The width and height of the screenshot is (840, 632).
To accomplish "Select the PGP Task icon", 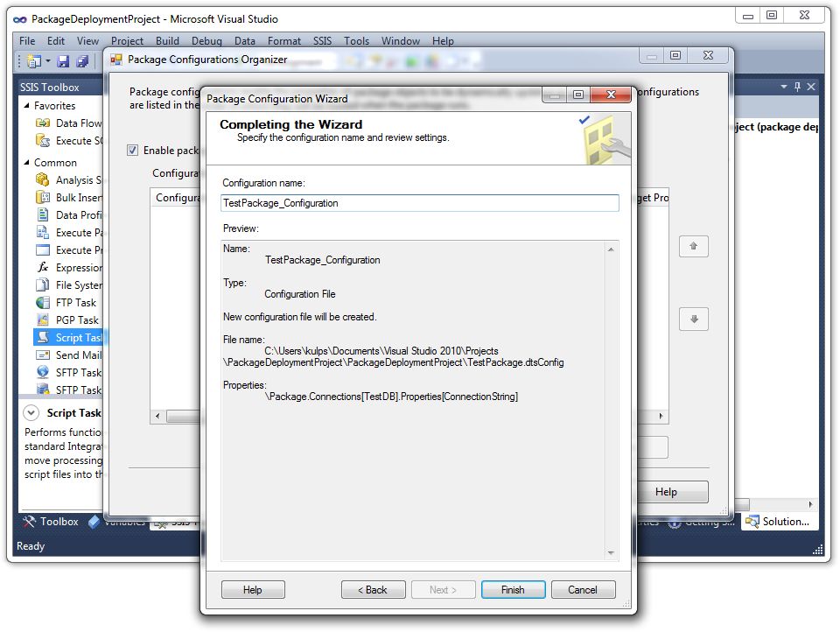I will coord(42,320).
